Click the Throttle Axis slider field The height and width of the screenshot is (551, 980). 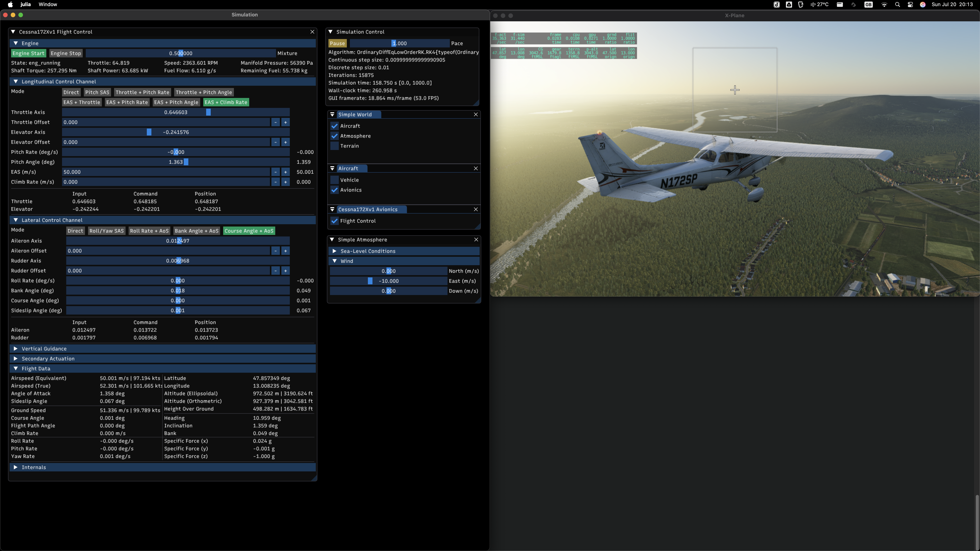pyautogui.click(x=176, y=112)
